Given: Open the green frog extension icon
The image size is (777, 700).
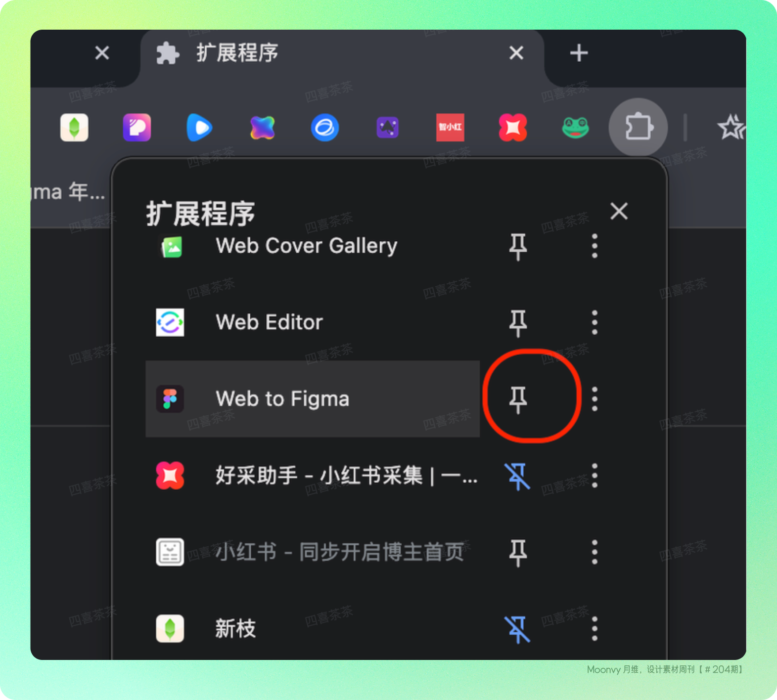Looking at the screenshot, I should (x=576, y=128).
